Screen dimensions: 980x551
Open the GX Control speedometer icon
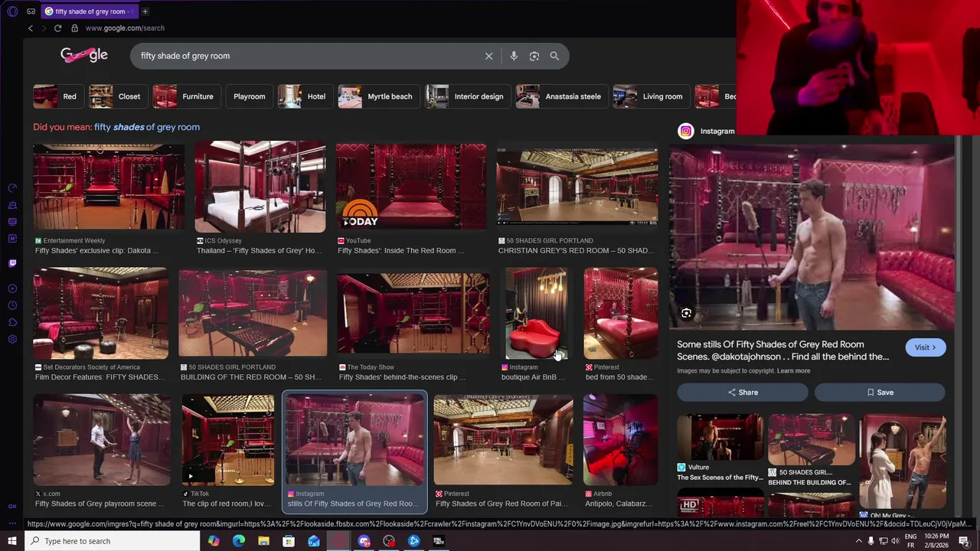(12, 187)
